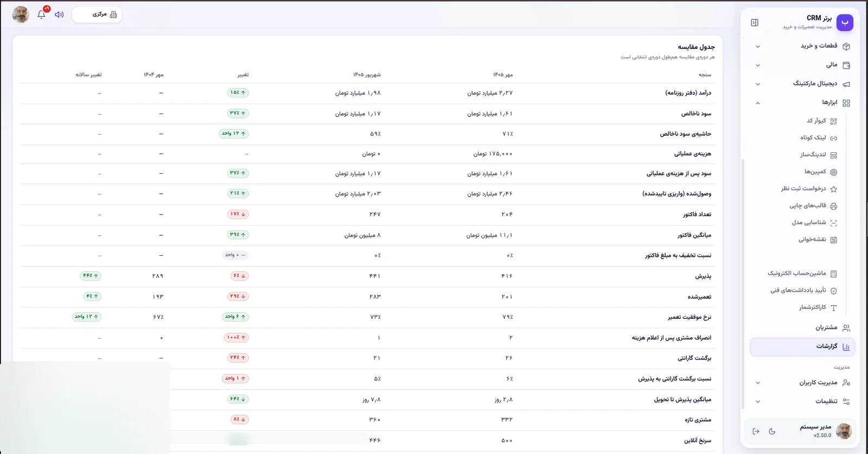
Task: Click the سرنخ آنلاین row label
Action: [697, 440]
